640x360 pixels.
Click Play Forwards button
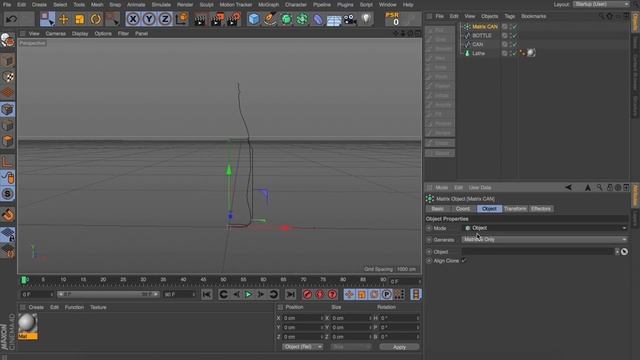point(248,294)
